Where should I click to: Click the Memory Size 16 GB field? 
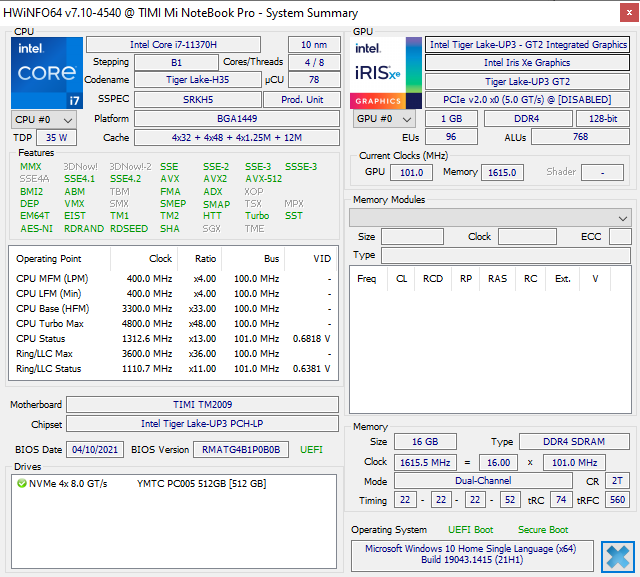(425, 442)
